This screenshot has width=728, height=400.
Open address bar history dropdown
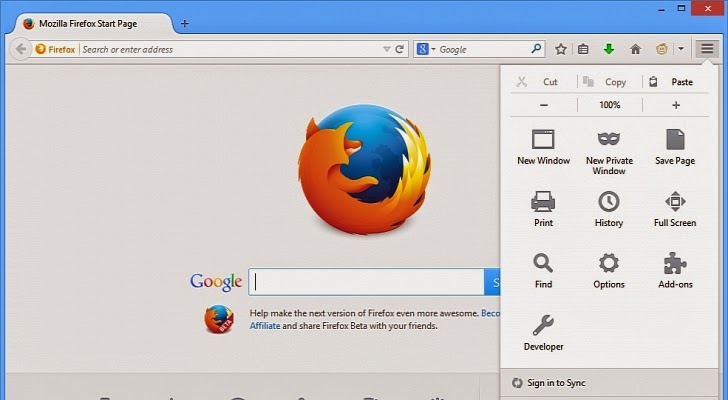tap(386, 49)
